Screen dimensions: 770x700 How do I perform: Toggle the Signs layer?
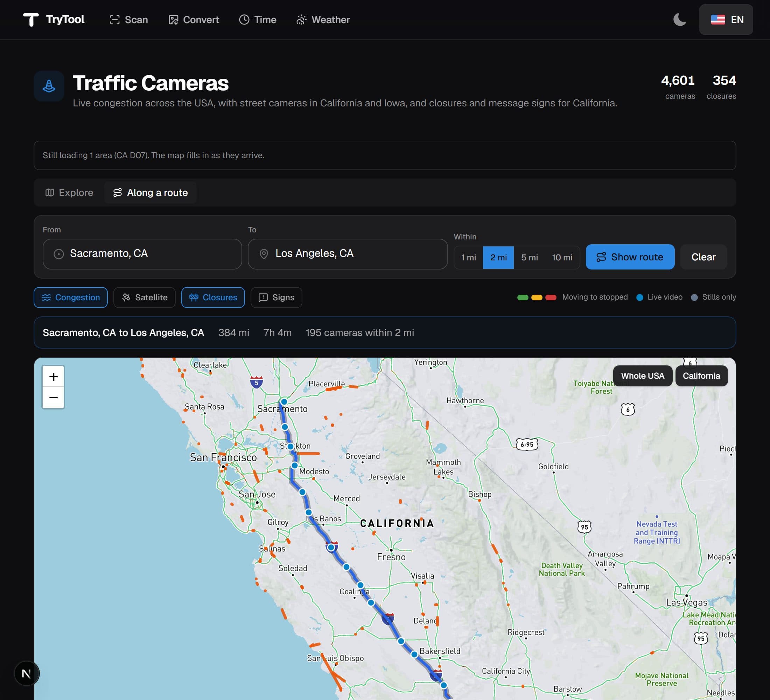point(276,297)
